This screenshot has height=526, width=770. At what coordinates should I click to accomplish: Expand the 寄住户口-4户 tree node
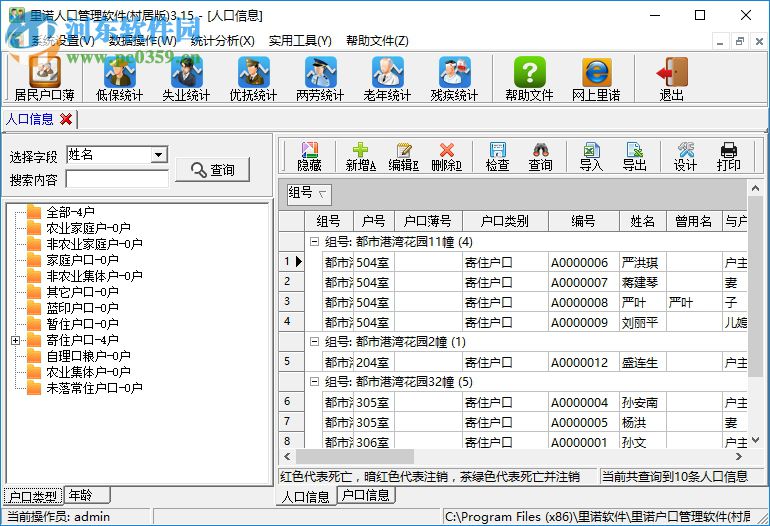point(16,340)
